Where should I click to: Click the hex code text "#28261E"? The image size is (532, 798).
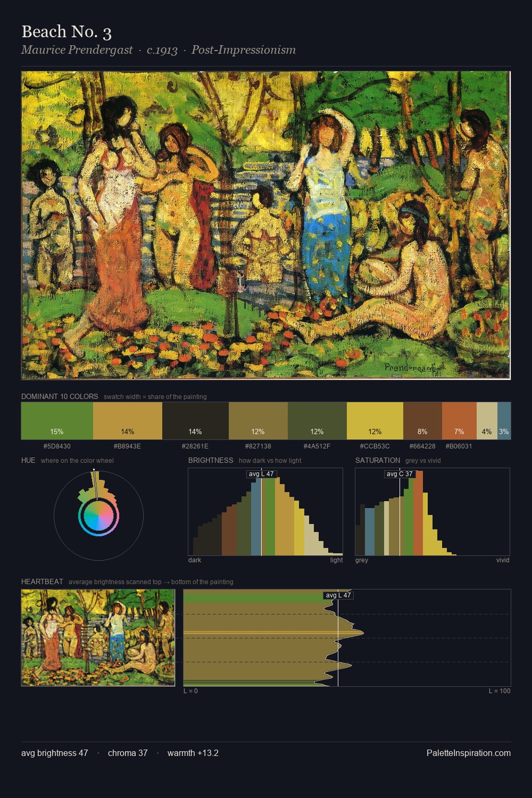point(195,446)
